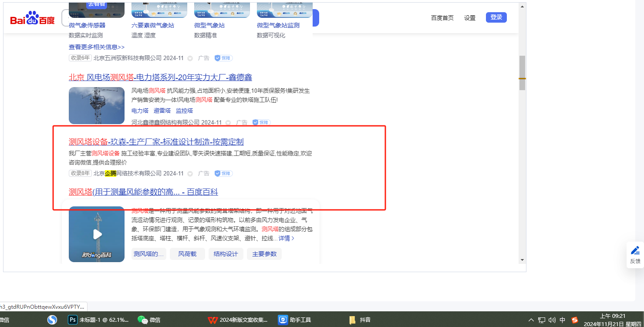
Task: Click the page scrollbar down arrow
Action: [522, 260]
